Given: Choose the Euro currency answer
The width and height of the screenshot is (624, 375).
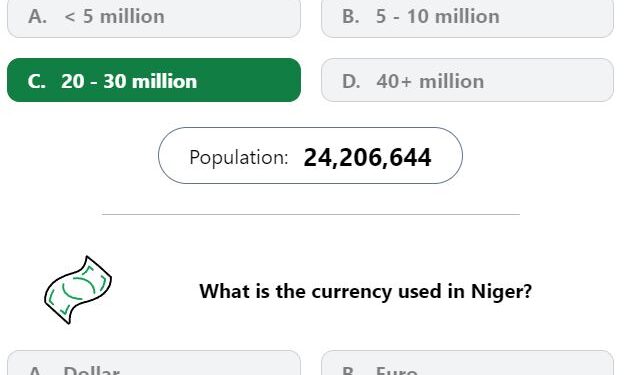Looking at the screenshot, I should click(468, 363).
